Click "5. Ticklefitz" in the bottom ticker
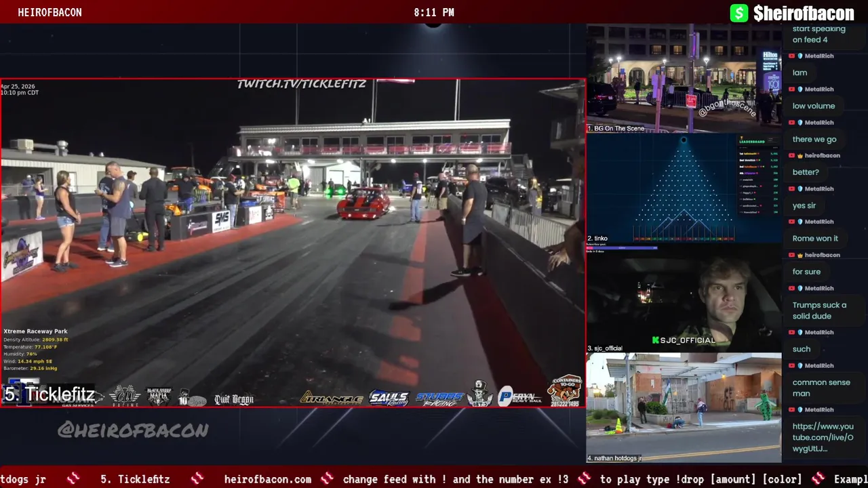The height and width of the screenshot is (488, 868). (x=135, y=479)
